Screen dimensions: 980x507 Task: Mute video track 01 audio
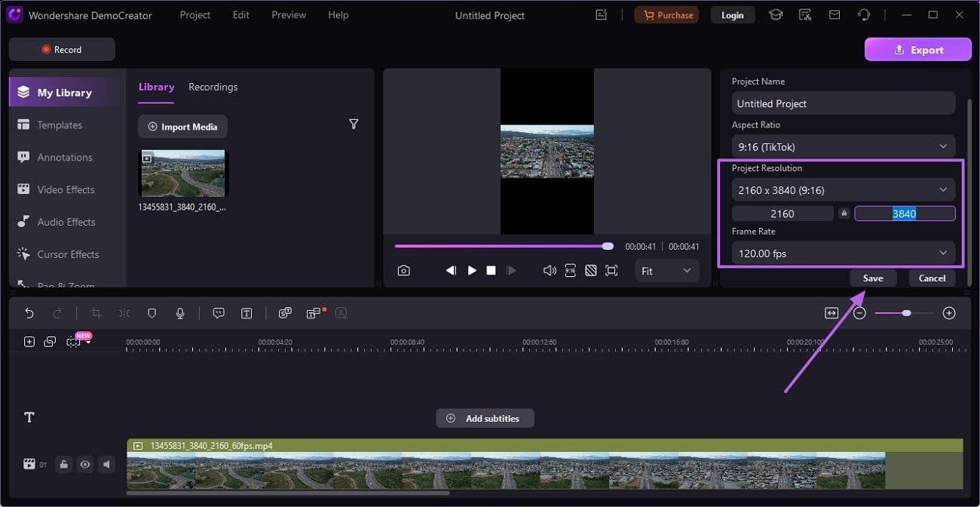tap(106, 465)
